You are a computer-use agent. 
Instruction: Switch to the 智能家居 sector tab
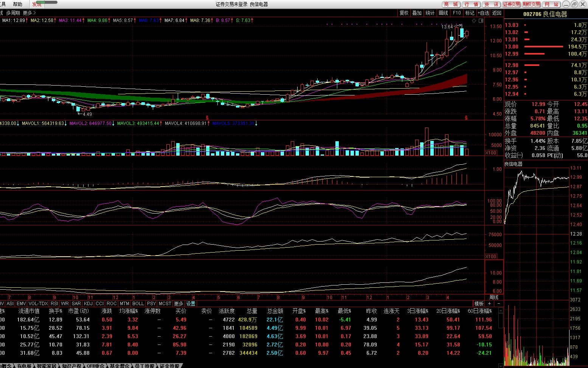[47, 366]
